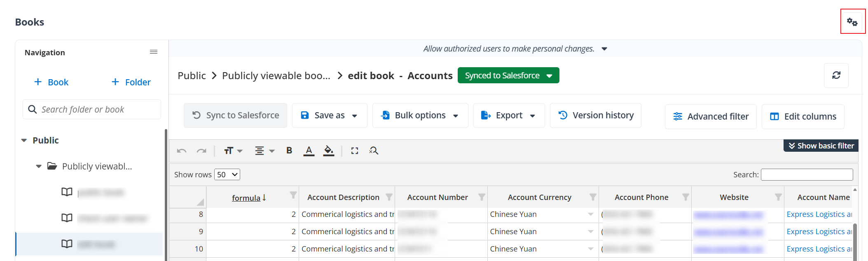Click the fullscreen expand icon
868x261 pixels.
click(x=354, y=151)
